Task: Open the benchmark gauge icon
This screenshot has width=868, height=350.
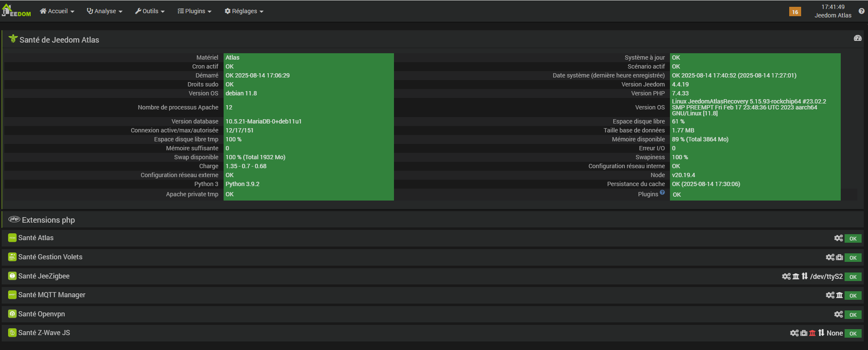Action: click(858, 38)
